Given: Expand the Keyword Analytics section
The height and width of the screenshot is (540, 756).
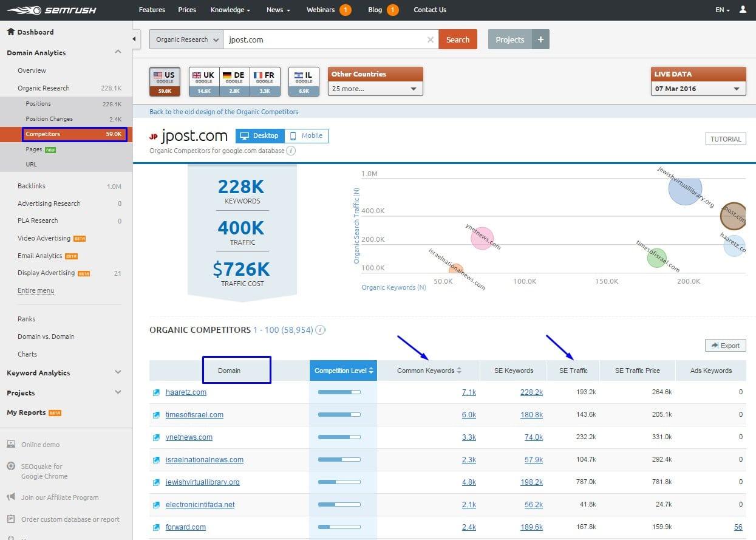Looking at the screenshot, I should [118, 372].
